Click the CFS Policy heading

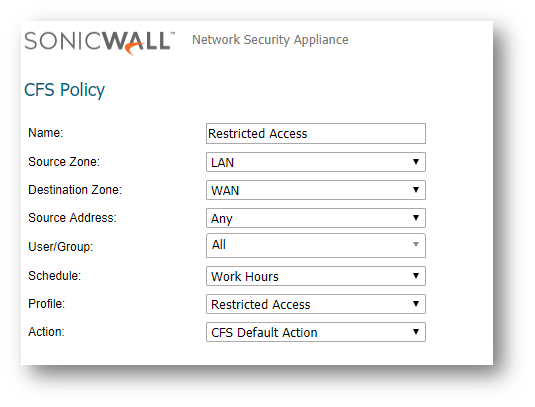(64, 90)
